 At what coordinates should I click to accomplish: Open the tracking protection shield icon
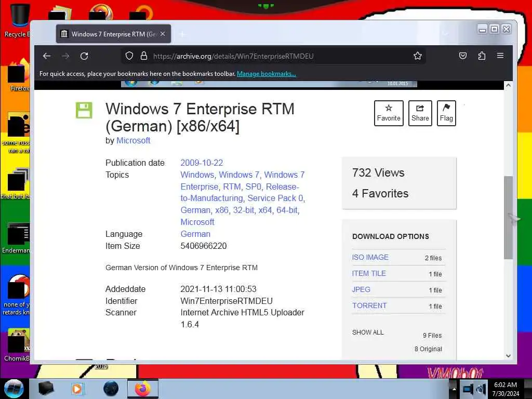coord(129,56)
